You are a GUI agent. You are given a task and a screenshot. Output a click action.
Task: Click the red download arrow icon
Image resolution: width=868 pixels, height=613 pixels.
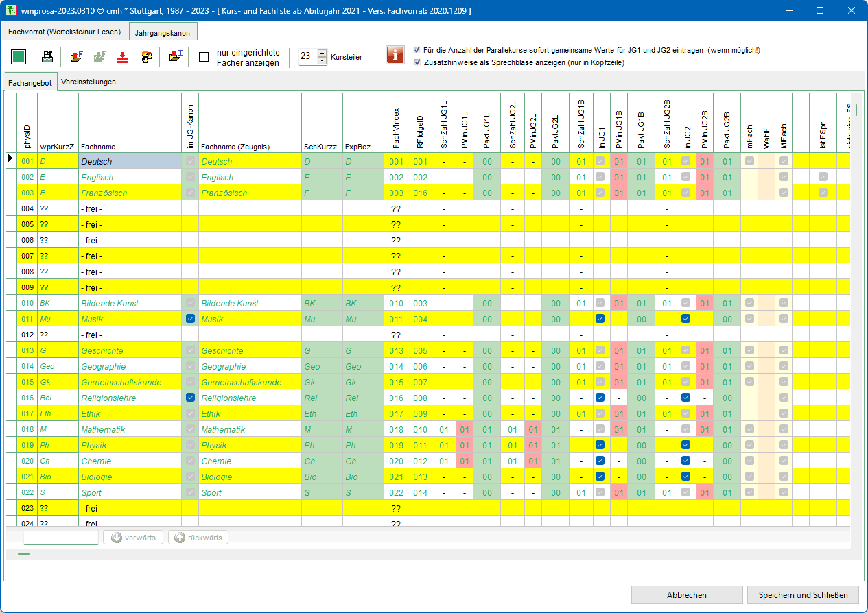coord(123,57)
